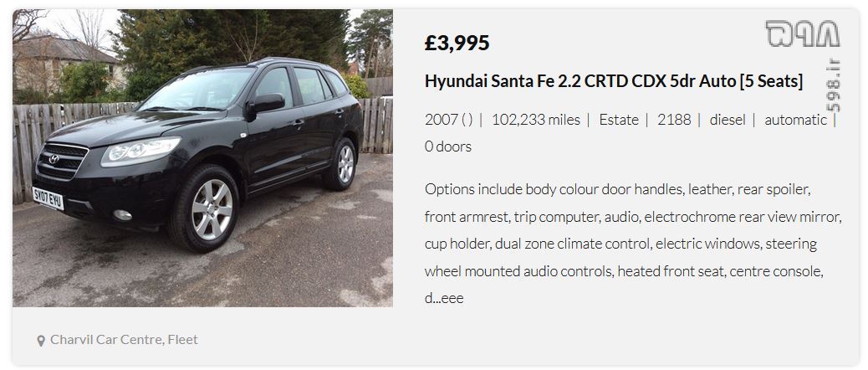The width and height of the screenshot is (868, 370).
Task: Click the location pin icon beside Charvil Car Centre
Action: 40,340
